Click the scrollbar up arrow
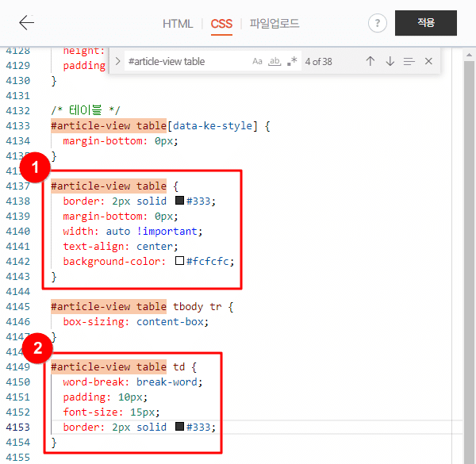Viewport: 476px width, 464px height. [x=470, y=55]
